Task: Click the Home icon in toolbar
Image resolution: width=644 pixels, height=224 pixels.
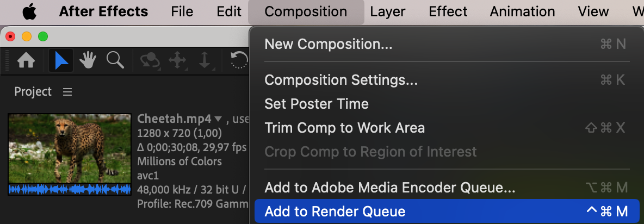Action: pos(26,61)
